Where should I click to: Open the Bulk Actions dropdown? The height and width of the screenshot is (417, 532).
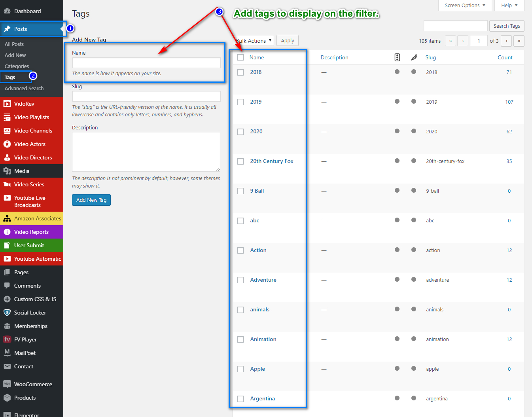coord(254,41)
